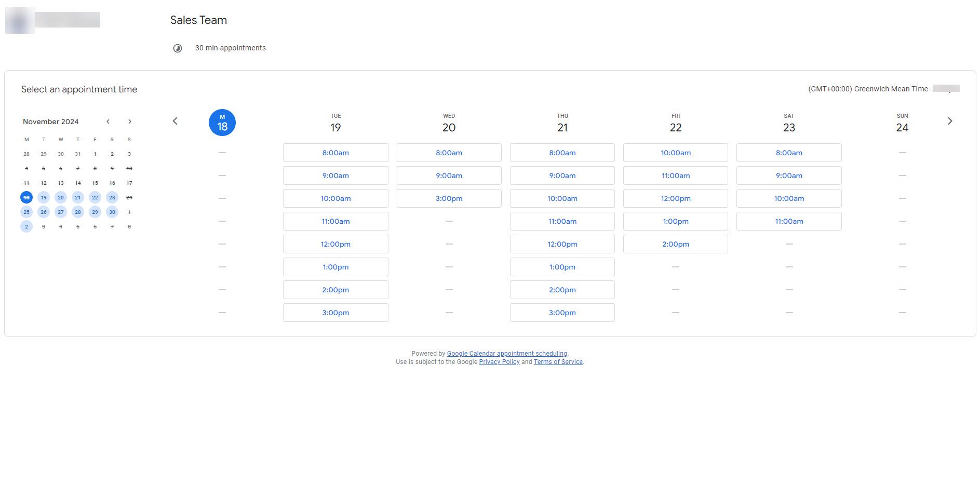Screen dimensions: 980x486
Task: Book the 12:00pm slot on Tuesday 19
Action: point(335,244)
